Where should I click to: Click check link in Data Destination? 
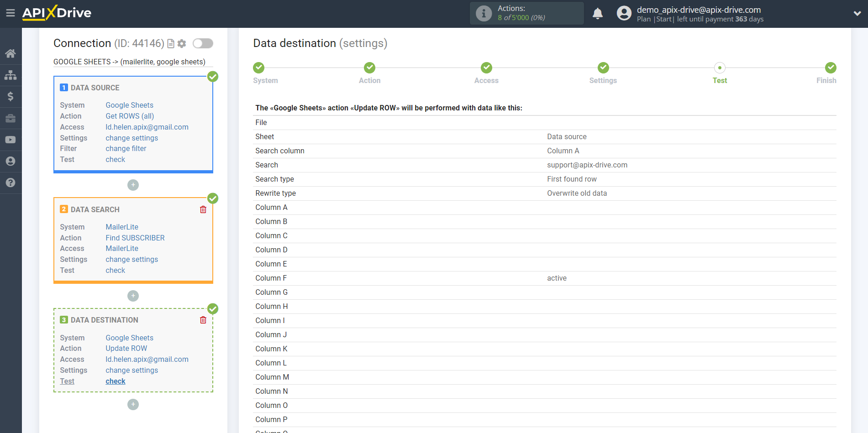point(115,381)
